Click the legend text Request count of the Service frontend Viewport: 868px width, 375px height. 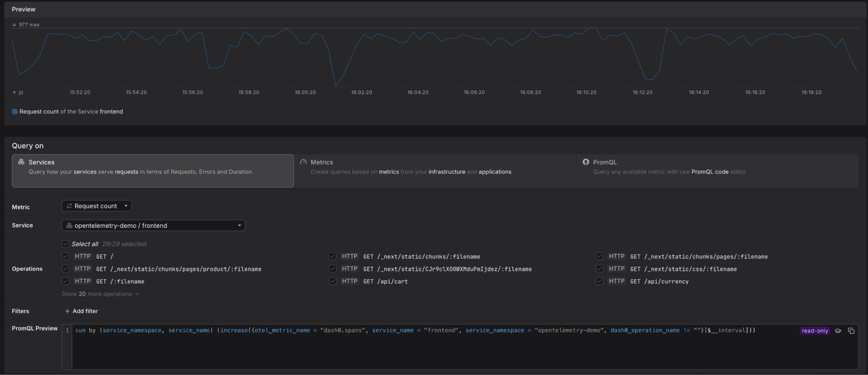[71, 112]
